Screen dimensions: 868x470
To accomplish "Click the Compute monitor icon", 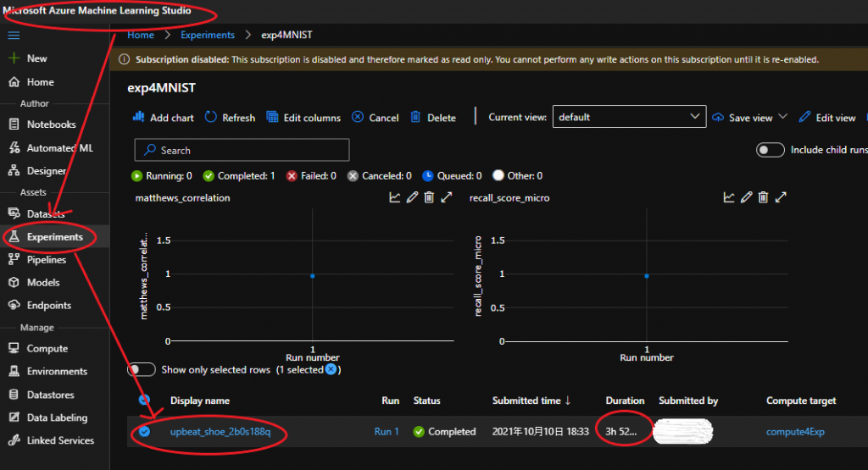I will pos(14,348).
